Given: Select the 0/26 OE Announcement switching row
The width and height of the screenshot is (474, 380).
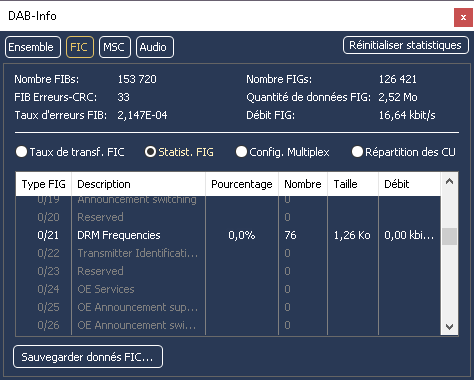Looking at the screenshot, I should 228,325.
